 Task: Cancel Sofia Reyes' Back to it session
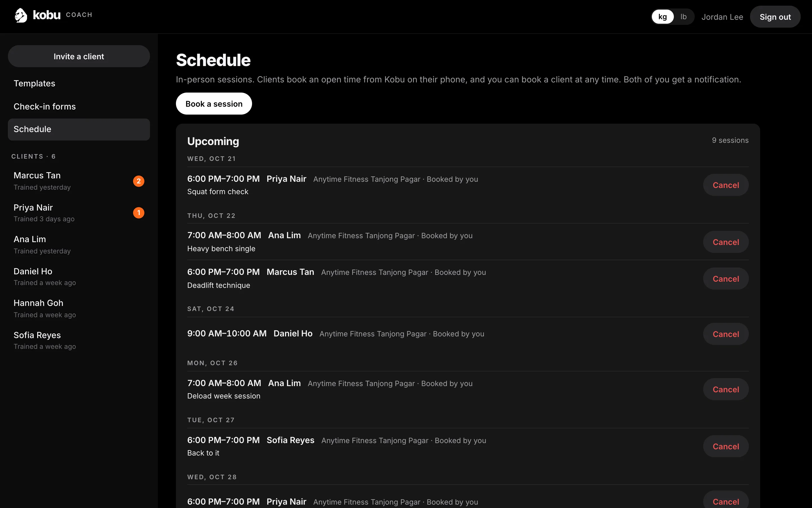[x=726, y=446]
